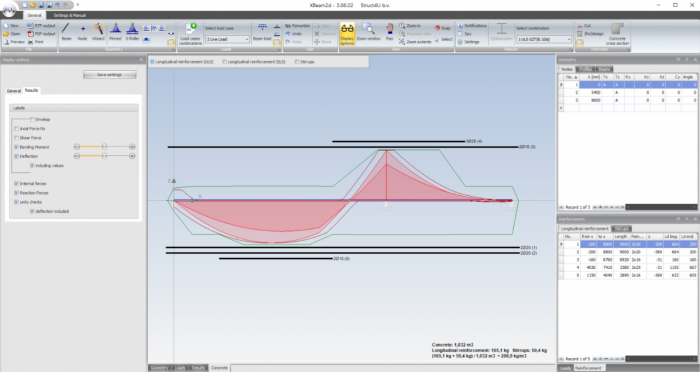Launch the Wizard tool
Screen dimensions: 700x372
98,32
